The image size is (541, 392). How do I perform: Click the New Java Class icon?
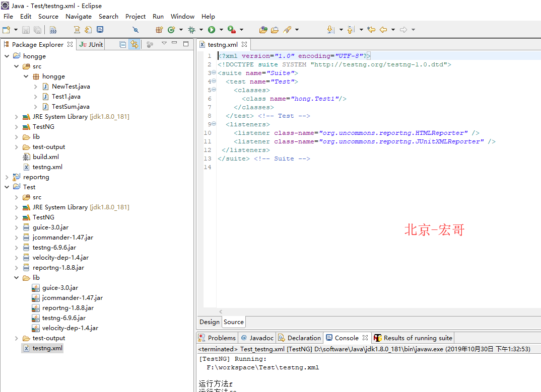click(x=171, y=30)
